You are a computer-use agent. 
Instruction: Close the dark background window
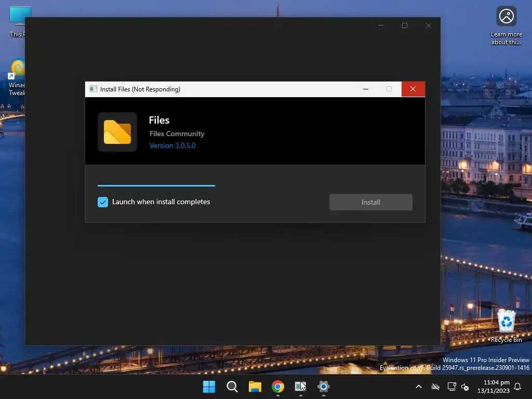429,25
